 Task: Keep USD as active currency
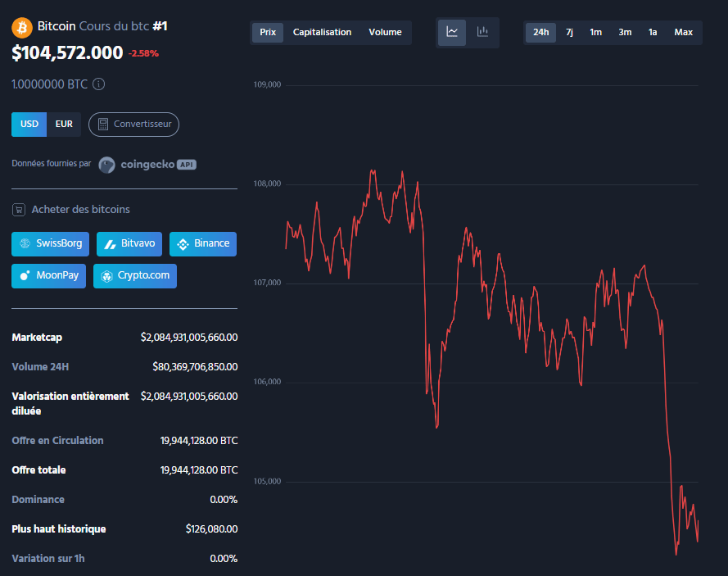(29, 124)
